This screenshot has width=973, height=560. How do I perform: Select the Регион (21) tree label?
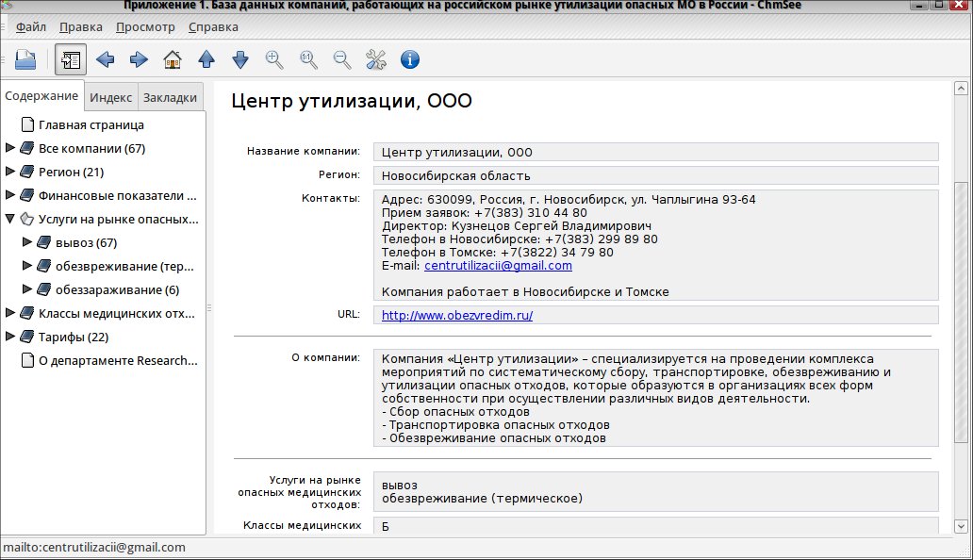71,172
